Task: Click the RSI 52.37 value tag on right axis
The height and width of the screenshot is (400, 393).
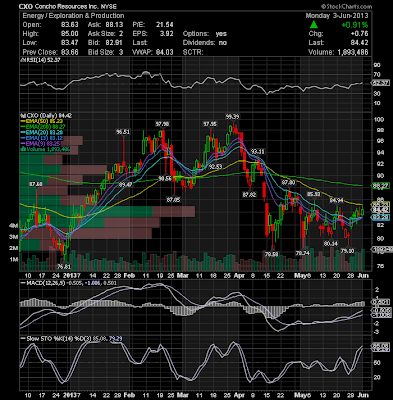Action: pos(382,83)
